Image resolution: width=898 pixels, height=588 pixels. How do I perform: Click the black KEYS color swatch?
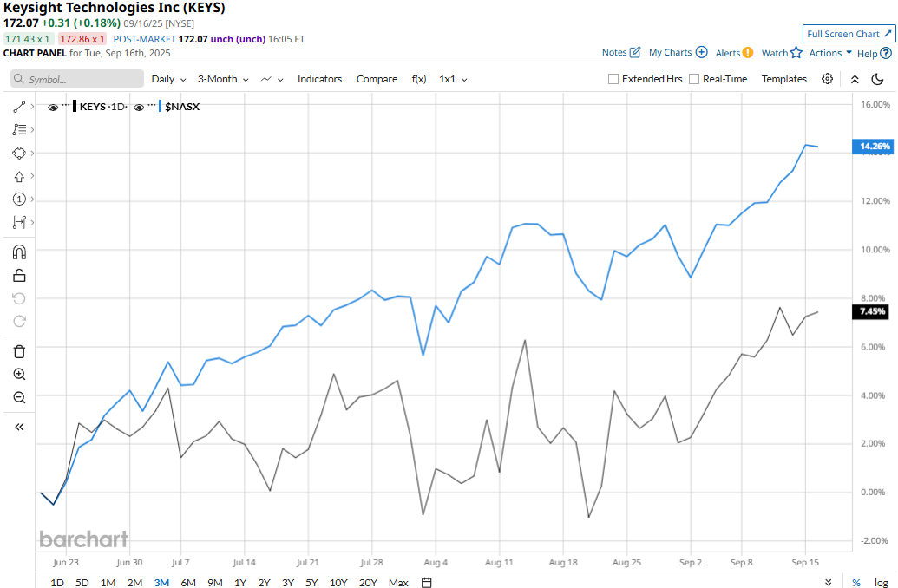[75, 106]
